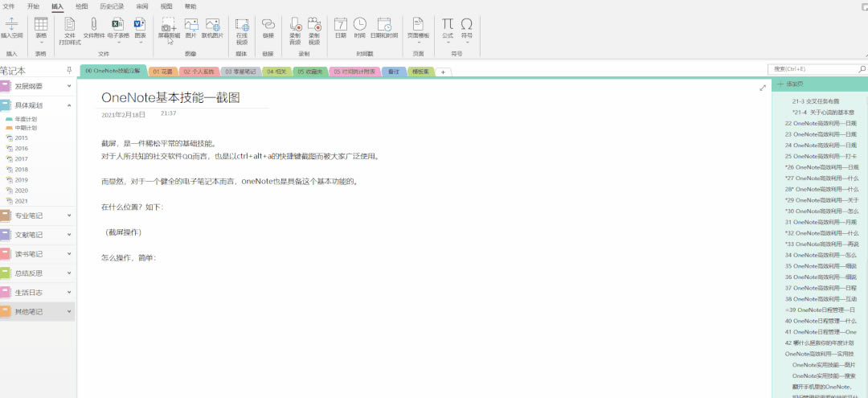Select the 05 收藏夹 section tab
Screen dimensions: 868x398
(310, 72)
